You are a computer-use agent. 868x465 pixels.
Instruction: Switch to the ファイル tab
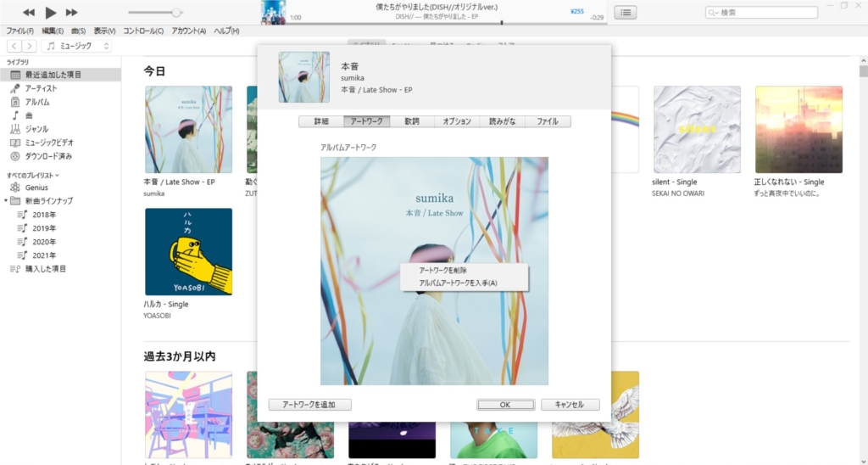coord(548,121)
